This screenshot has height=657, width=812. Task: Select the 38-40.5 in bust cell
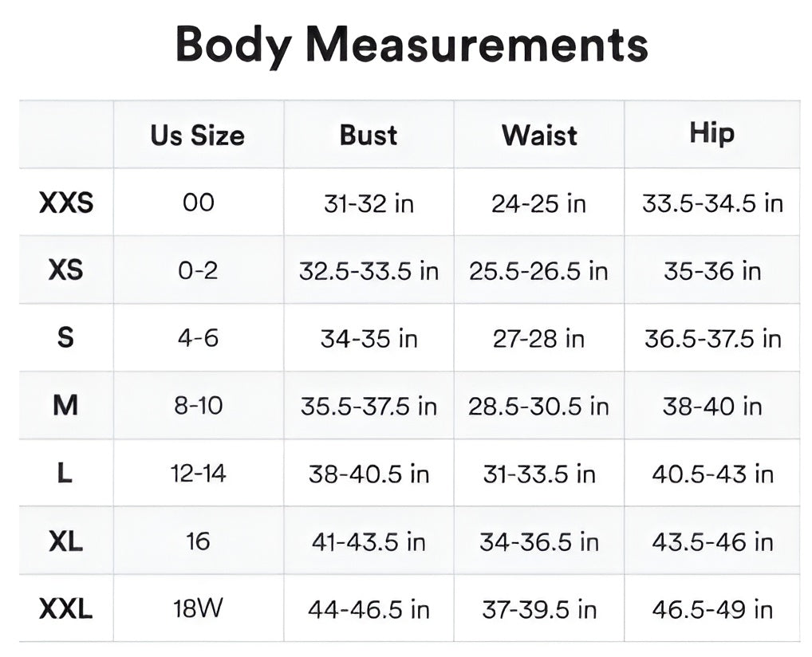click(369, 474)
